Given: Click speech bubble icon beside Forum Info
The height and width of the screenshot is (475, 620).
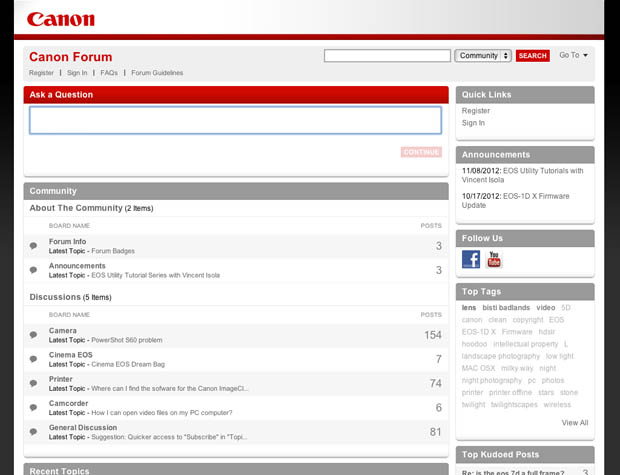Looking at the screenshot, I should click(34, 246).
